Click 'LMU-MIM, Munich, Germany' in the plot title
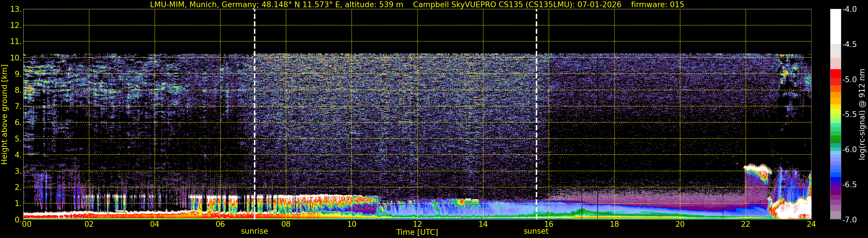 pyautogui.click(x=203, y=4)
